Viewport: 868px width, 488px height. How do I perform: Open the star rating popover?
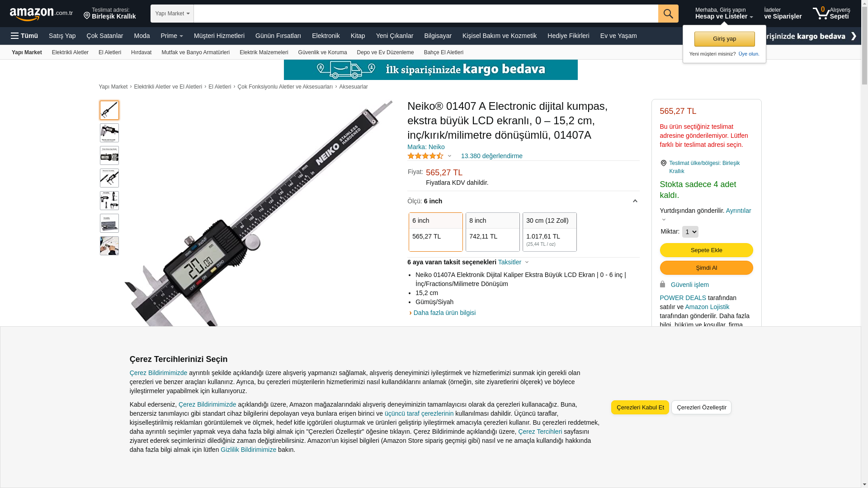429,156
